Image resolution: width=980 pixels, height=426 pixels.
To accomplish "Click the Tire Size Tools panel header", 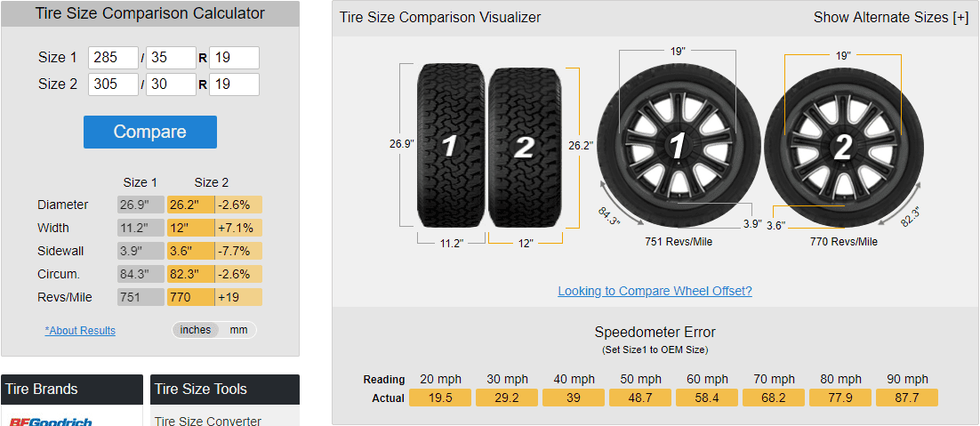I will click(225, 390).
